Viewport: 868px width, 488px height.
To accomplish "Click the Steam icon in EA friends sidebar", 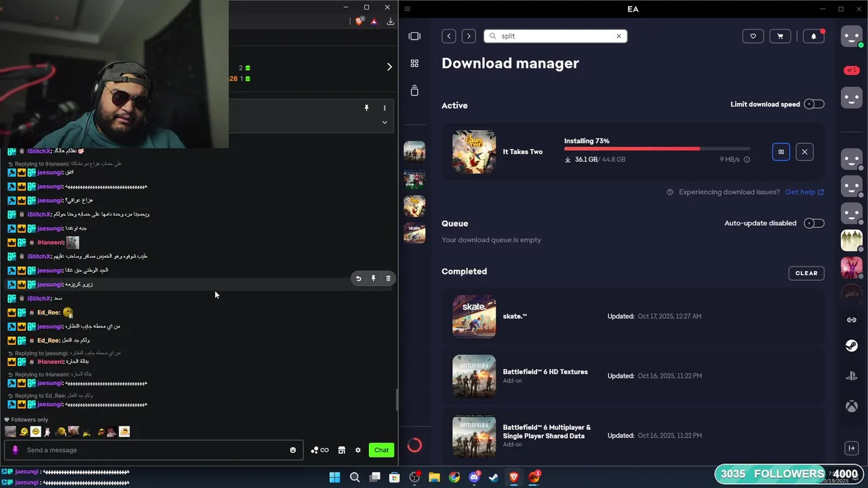I will tap(852, 346).
